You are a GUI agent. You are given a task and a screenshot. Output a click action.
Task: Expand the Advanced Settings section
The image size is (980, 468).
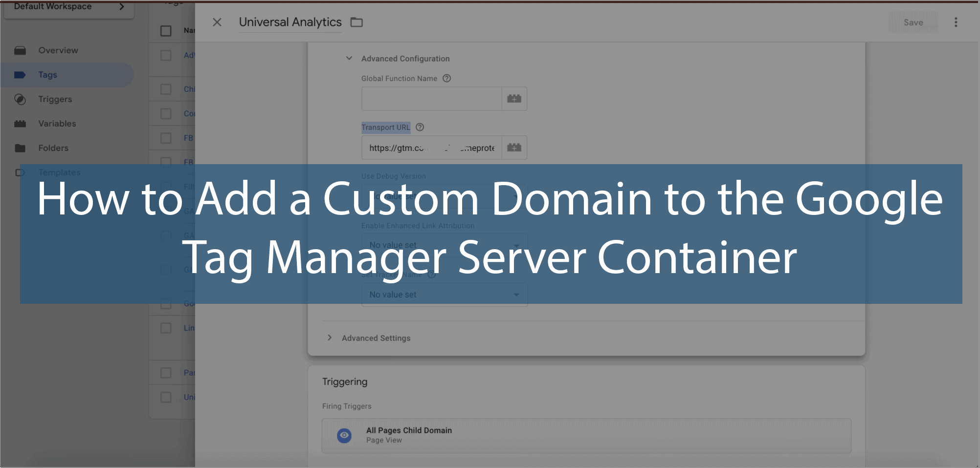[330, 338]
